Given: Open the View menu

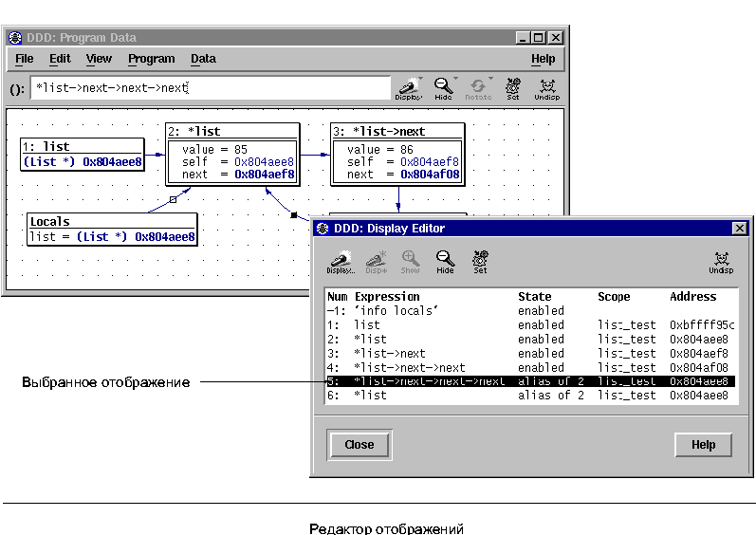Looking at the screenshot, I should 99,59.
